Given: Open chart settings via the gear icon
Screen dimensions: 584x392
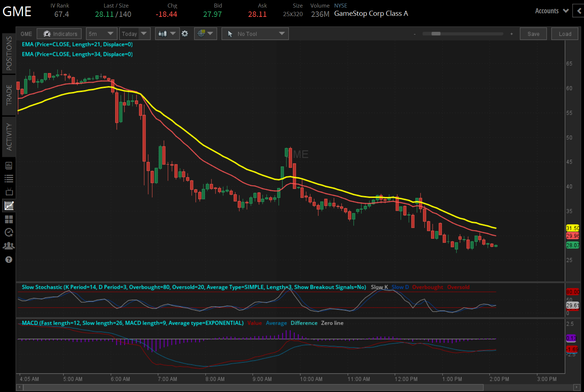Looking at the screenshot, I should pos(184,33).
